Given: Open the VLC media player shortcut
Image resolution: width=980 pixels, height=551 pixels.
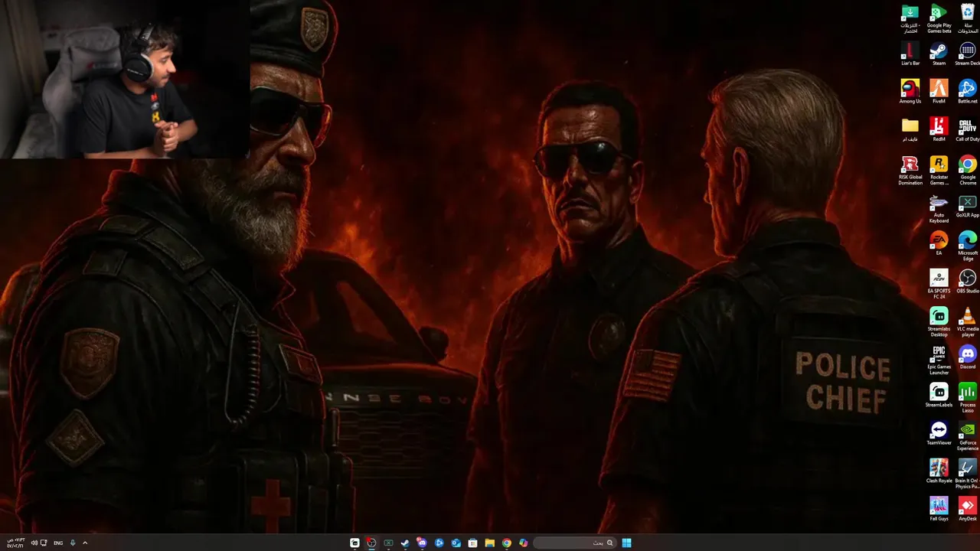Looking at the screenshot, I should tap(968, 322).
